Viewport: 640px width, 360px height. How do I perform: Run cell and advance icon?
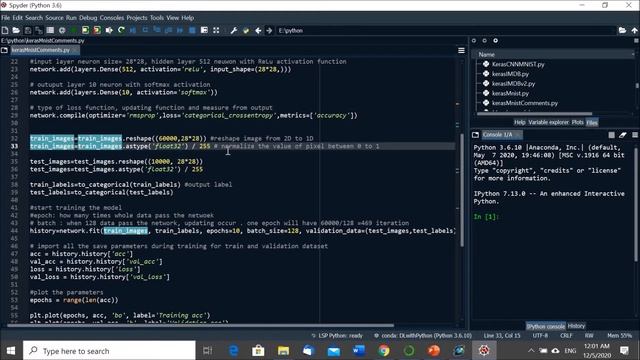point(97,30)
